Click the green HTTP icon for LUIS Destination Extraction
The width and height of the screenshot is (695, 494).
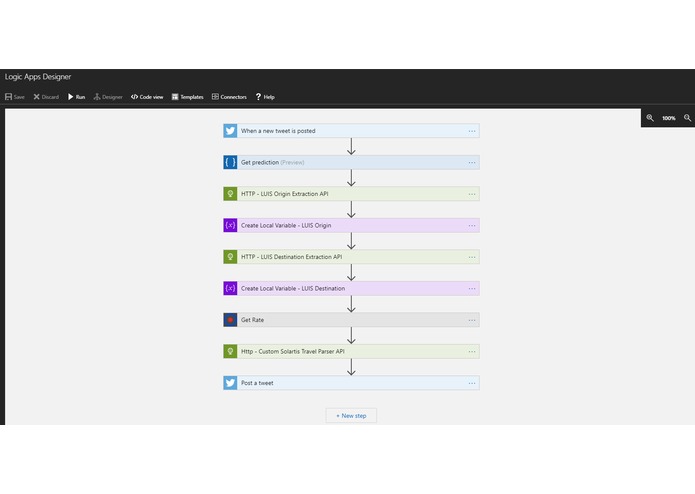coord(230,257)
